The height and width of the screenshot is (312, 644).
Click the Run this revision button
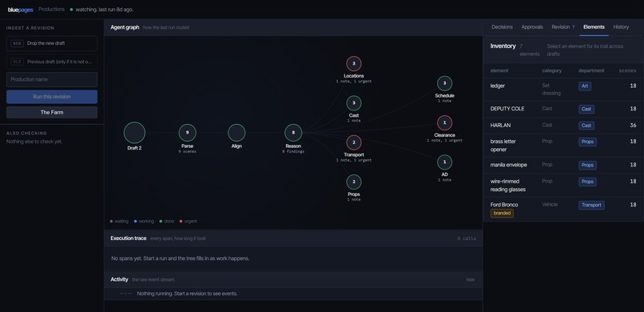(52, 97)
